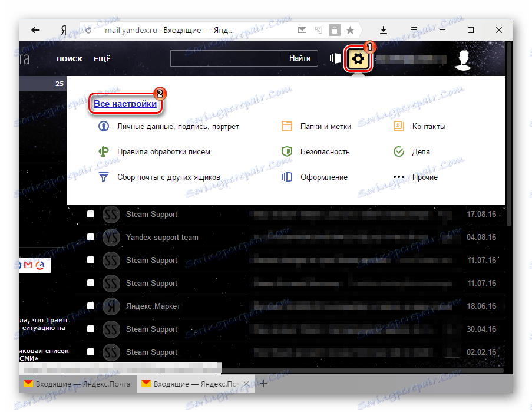Go back with the browser arrow
This screenshot has width=532, height=412.
(x=35, y=30)
